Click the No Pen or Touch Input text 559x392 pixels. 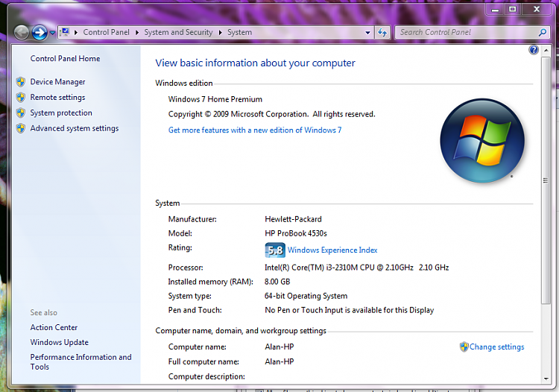point(350,310)
